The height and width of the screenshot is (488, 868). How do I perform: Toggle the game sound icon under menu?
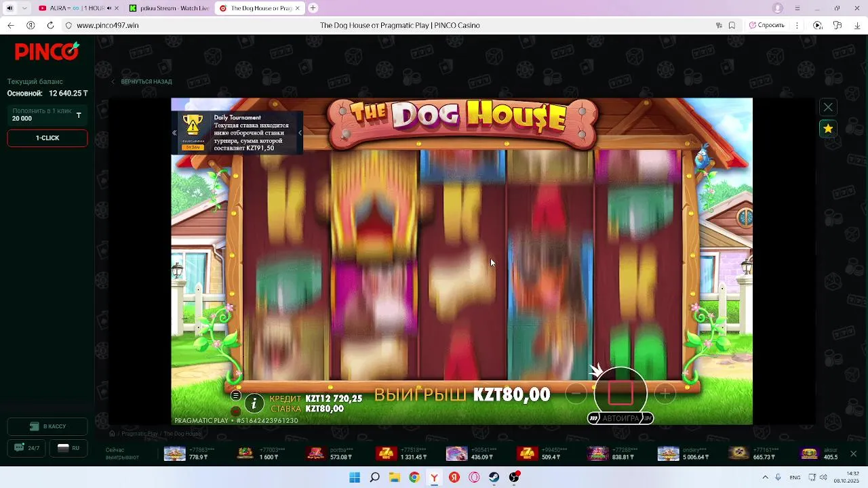[235, 411]
